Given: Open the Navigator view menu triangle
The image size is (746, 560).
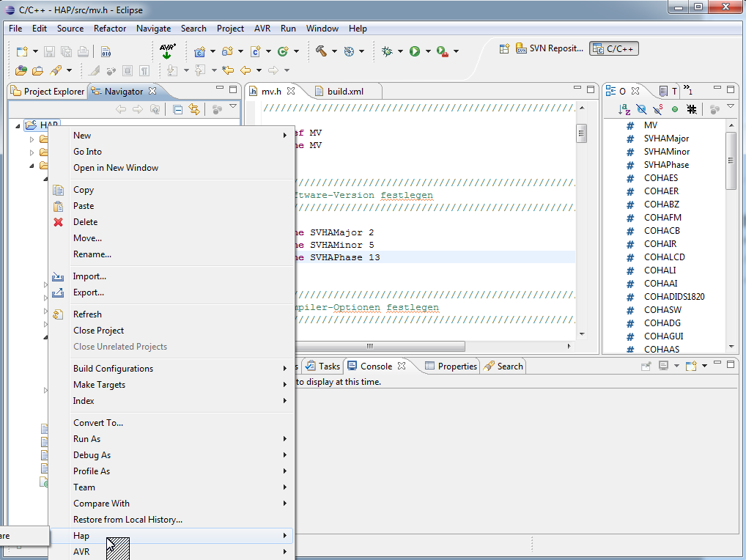Looking at the screenshot, I should 233,106.
